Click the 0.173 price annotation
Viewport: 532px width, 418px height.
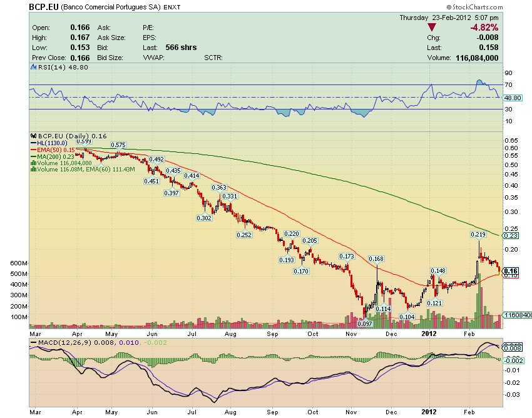347,256
